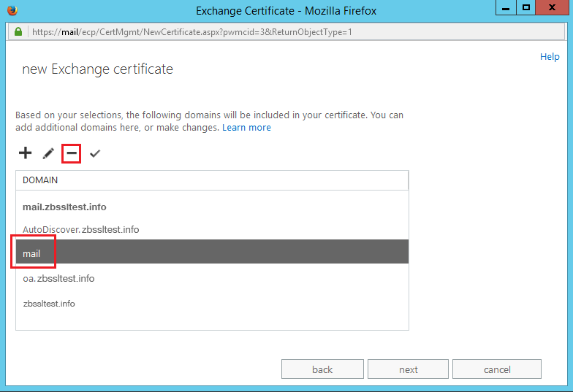Click the checkmark icon to set common name
This screenshot has width=573, height=392.
point(94,153)
